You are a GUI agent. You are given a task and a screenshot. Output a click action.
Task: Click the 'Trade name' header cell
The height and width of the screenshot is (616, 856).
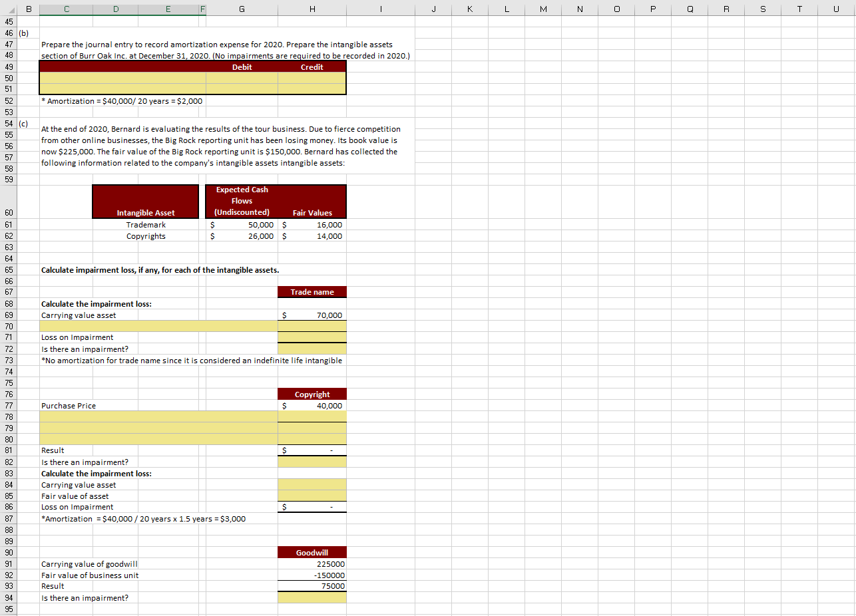(312, 292)
